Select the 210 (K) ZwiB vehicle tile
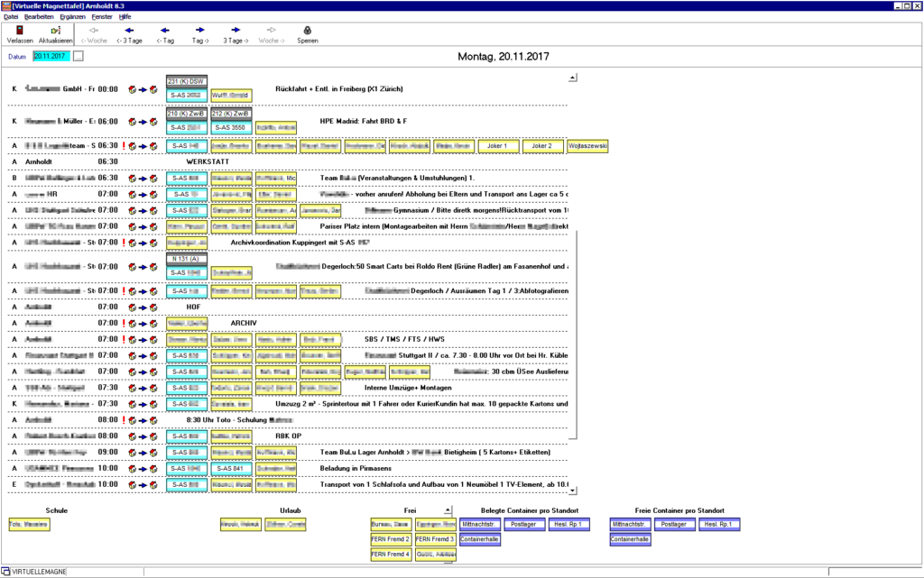Viewport: 924px width, 578px height. click(186, 114)
